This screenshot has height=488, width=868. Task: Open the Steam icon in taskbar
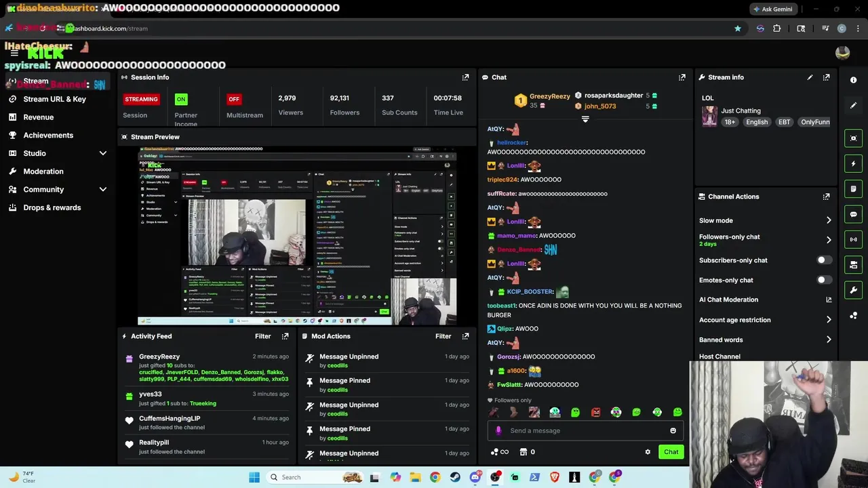pyautogui.click(x=455, y=477)
